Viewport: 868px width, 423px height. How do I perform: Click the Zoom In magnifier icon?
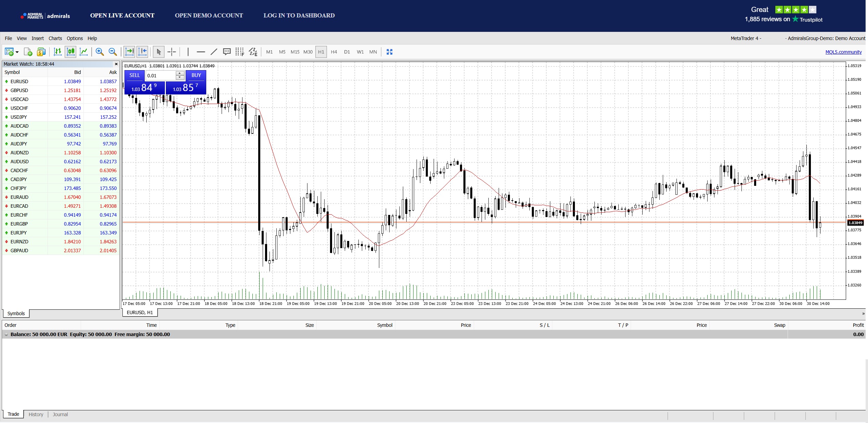100,52
